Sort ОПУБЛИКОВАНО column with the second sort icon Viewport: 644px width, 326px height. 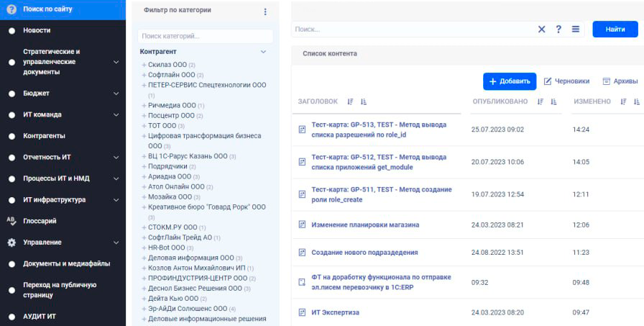553,101
